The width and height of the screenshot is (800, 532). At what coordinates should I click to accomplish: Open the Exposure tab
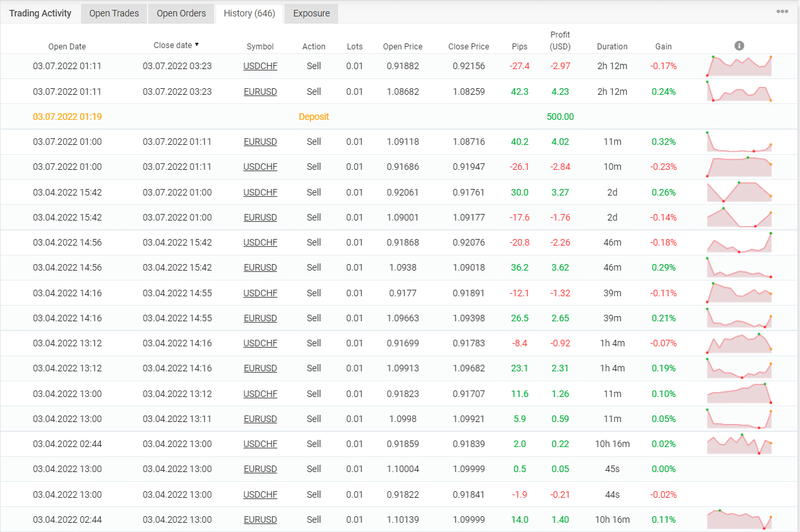311,13
